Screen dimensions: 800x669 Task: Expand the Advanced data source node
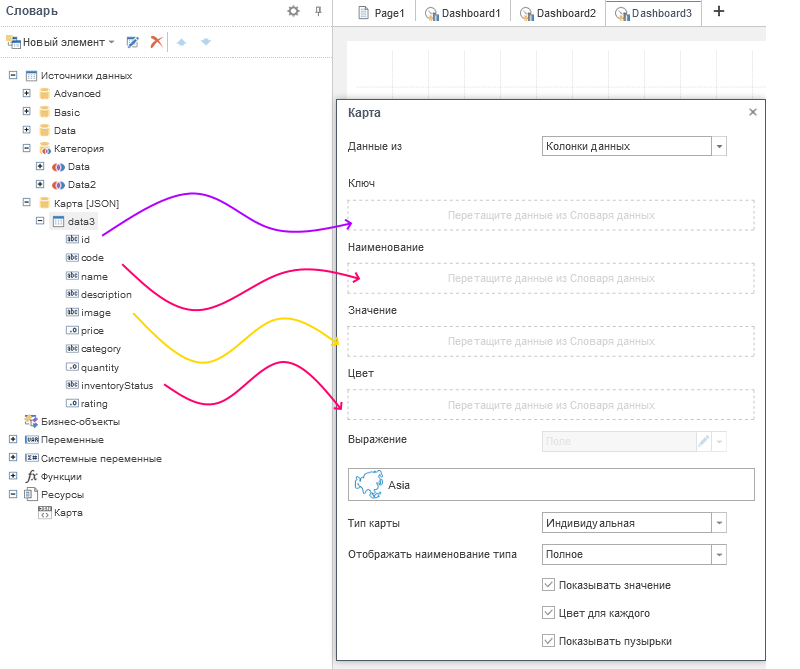click(x=27, y=93)
